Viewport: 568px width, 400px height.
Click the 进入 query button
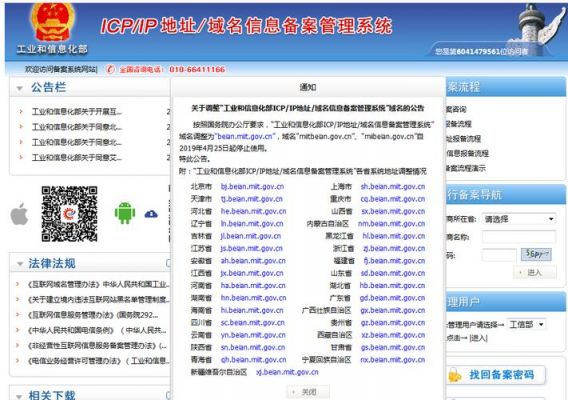(535, 272)
